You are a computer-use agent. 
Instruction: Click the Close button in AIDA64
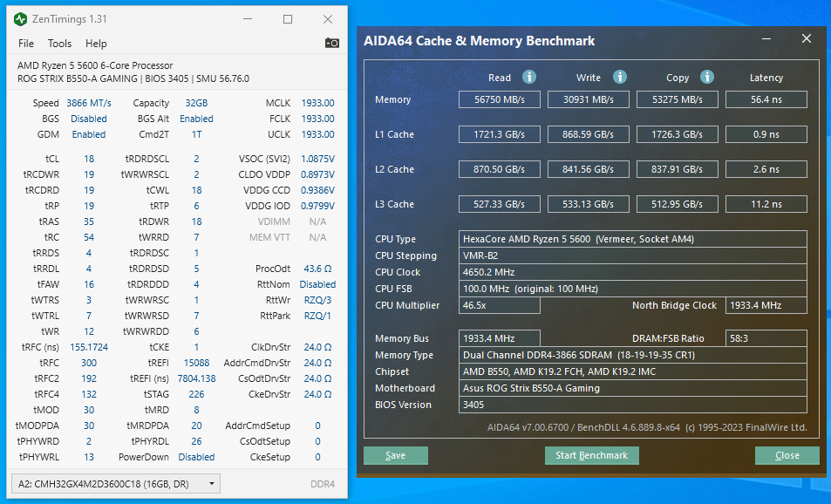(787, 455)
